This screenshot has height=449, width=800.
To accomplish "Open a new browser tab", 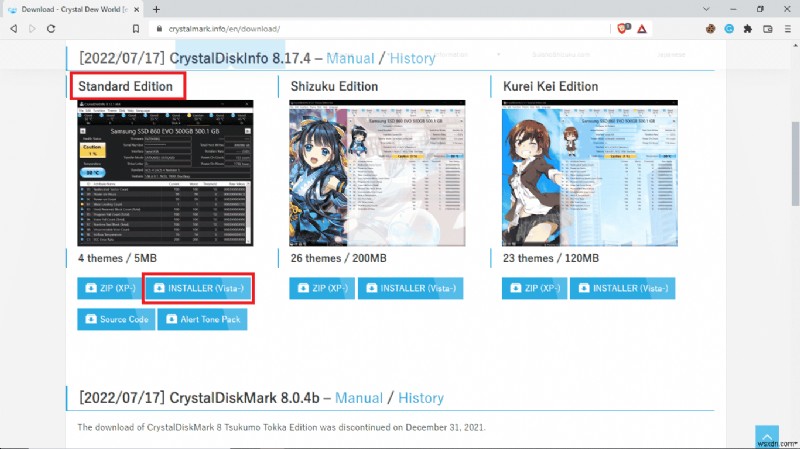I will (156, 9).
